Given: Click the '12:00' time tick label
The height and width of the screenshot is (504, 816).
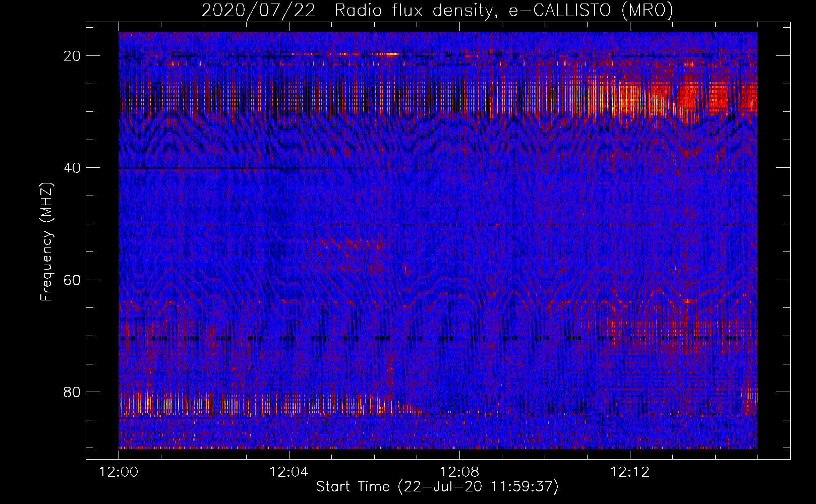Looking at the screenshot, I should (119, 472).
